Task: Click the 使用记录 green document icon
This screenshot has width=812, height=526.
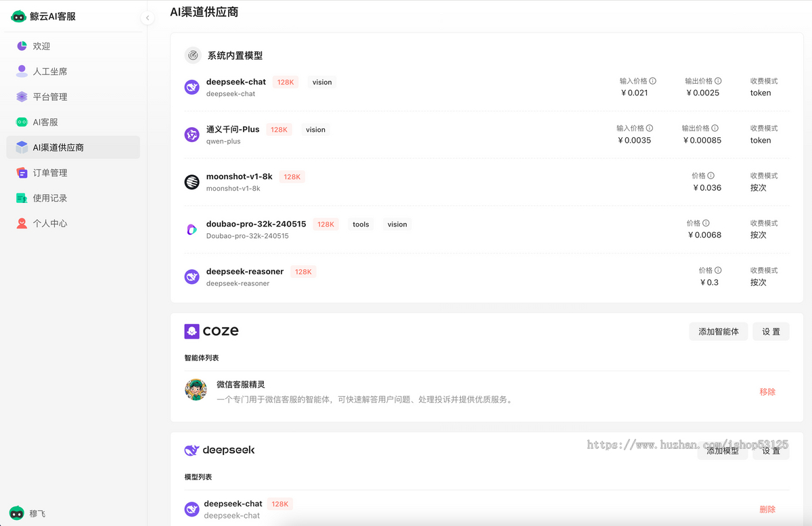Action: click(22, 198)
